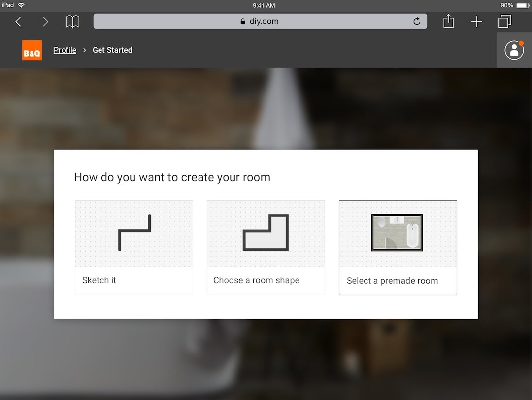
Task: Choose 'Select a premade room' option
Action: point(398,247)
